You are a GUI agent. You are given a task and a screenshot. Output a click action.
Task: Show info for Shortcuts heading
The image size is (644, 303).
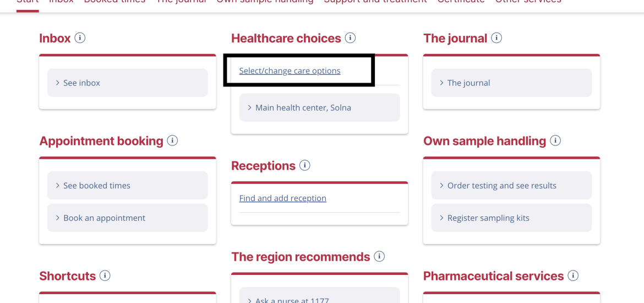click(105, 275)
